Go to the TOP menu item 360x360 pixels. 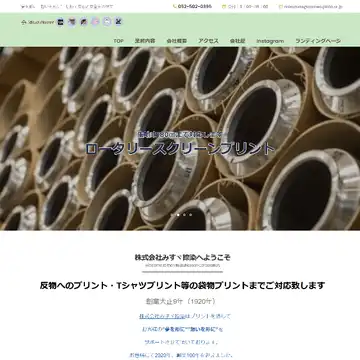coord(118,41)
